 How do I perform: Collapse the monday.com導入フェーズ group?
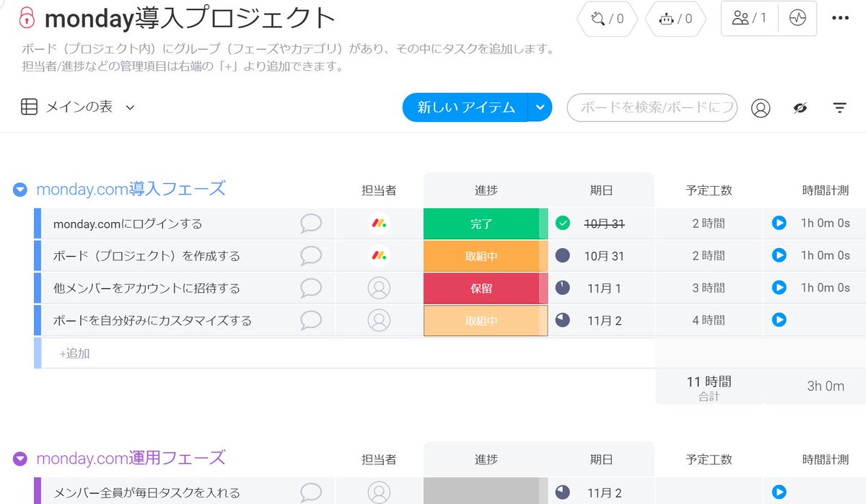20,190
